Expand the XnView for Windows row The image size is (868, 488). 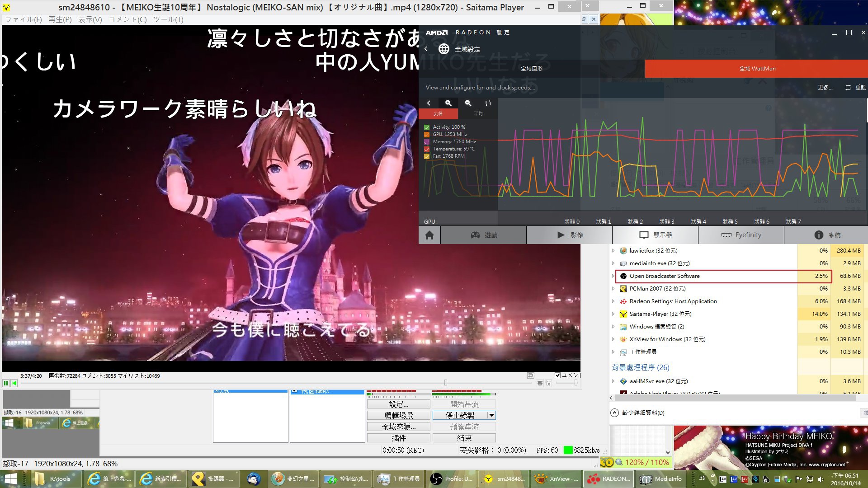pyautogui.click(x=613, y=339)
